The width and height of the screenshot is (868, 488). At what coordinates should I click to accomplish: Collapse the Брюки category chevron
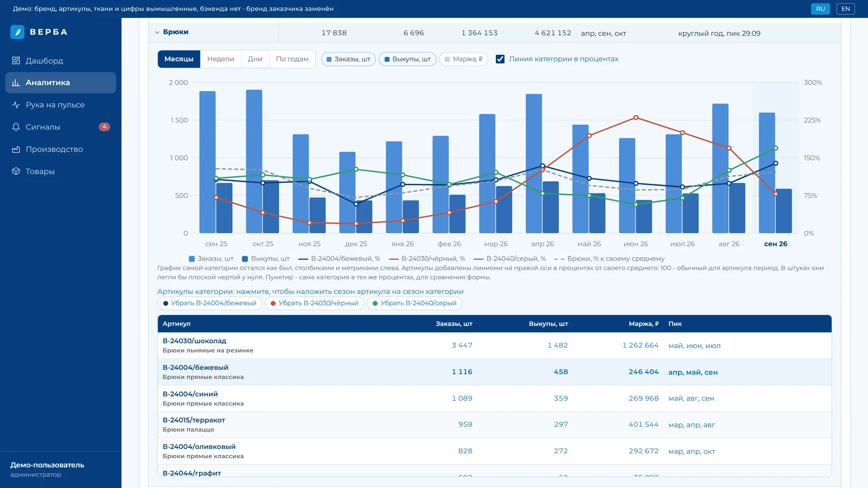tap(157, 33)
